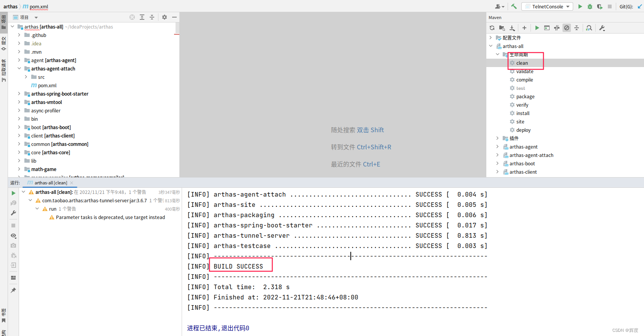Expand the arthas-spring-boot-starter module
The width and height of the screenshot is (644, 336).
[x=19, y=94]
